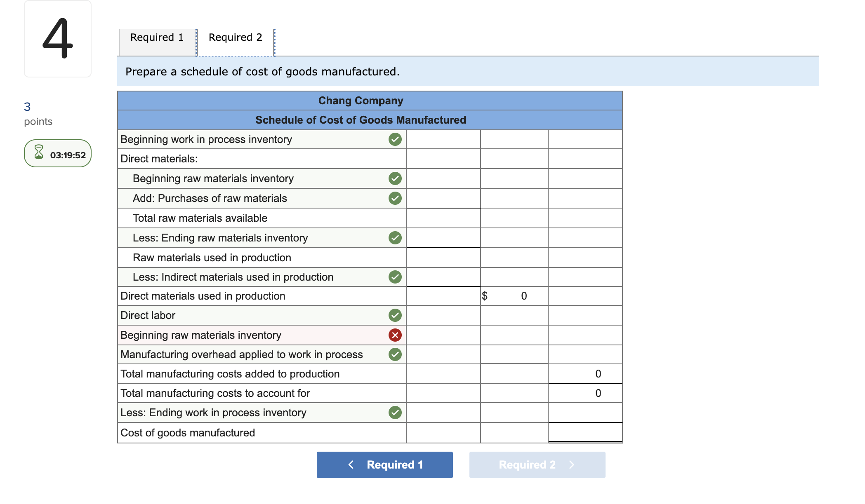Click last-column amount cell for Cost of goods manufactured
865x504 pixels.
585,432
